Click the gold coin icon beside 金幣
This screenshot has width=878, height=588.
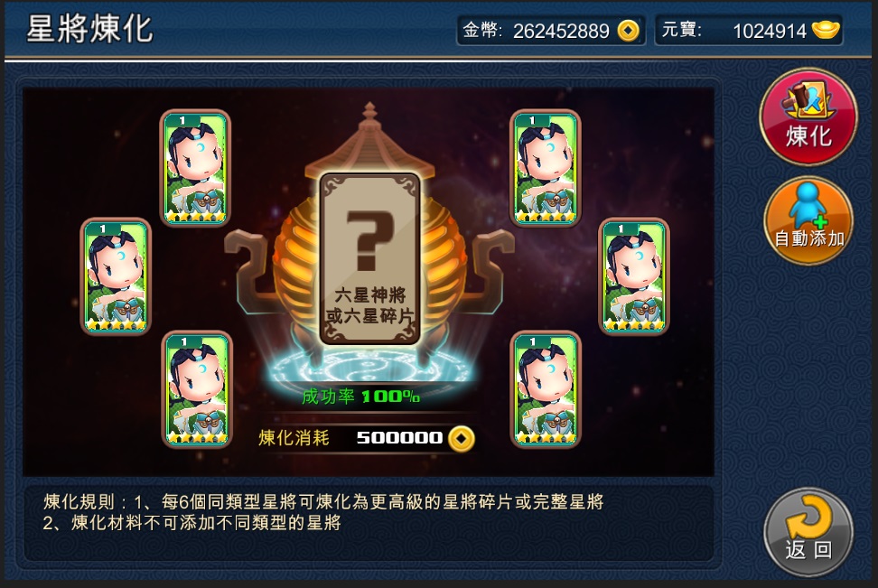click(629, 30)
